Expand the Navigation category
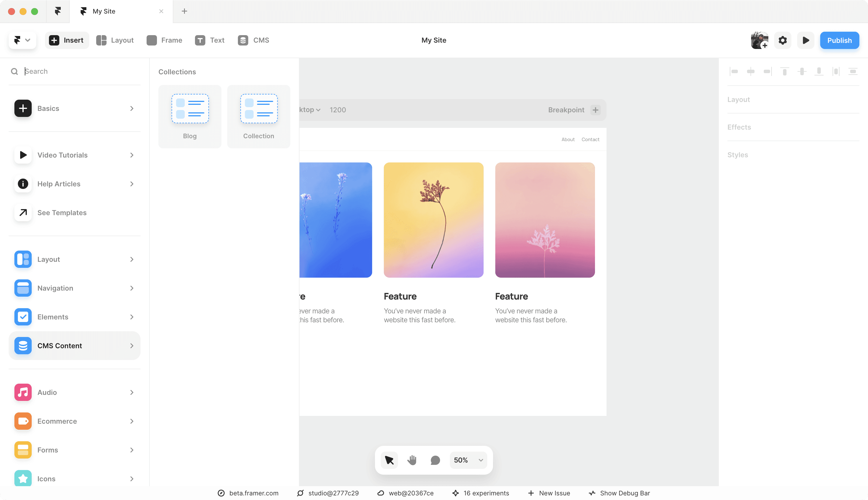This screenshot has height=500, width=868. pyautogui.click(x=75, y=288)
